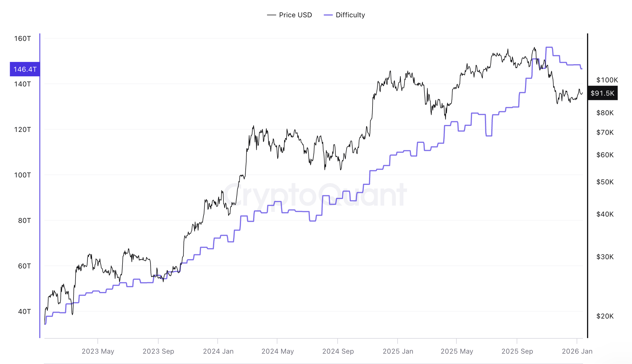
Task: Click the 100T difficulty axis label
Action: point(22,175)
